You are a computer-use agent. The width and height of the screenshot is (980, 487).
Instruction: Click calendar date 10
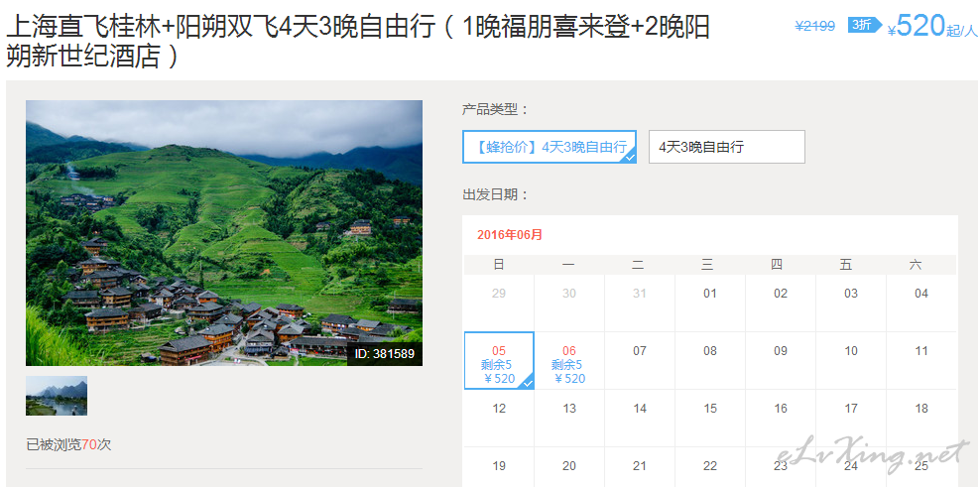pyautogui.click(x=851, y=361)
